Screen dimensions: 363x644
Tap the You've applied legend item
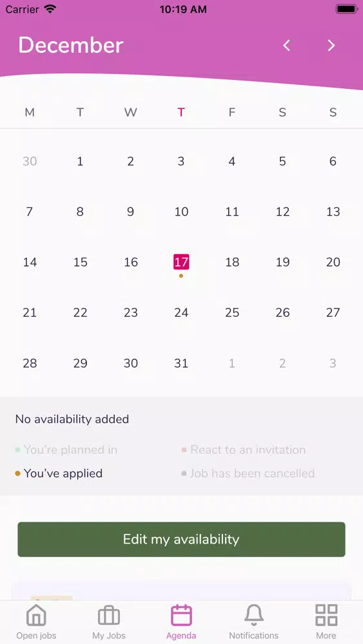59,473
